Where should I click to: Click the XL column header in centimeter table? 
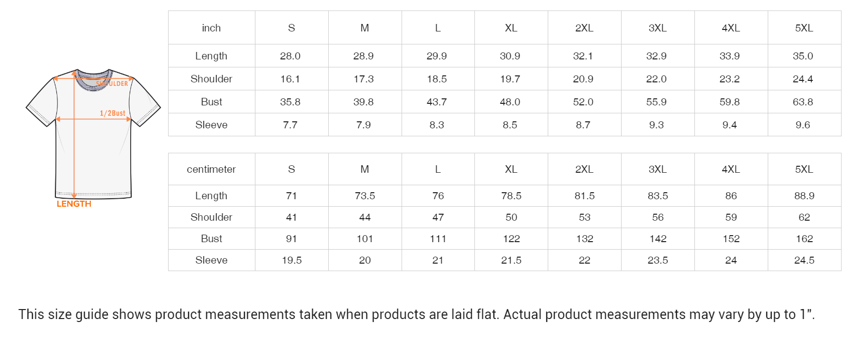pos(511,169)
